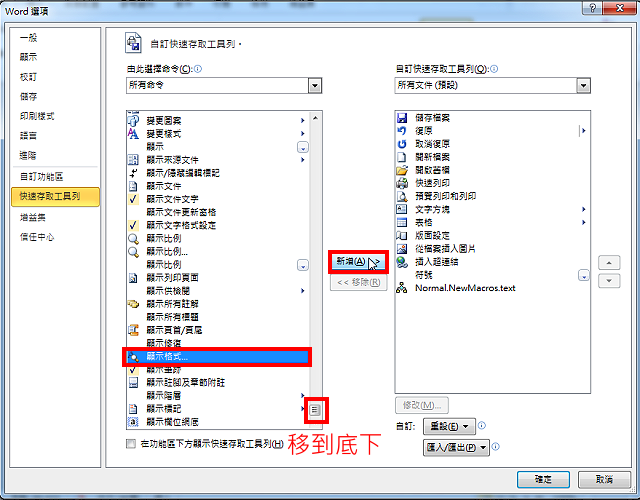Click the move up arrow button
Image resolution: width=640 pixels, height=500 pixels.
(609, 262)
